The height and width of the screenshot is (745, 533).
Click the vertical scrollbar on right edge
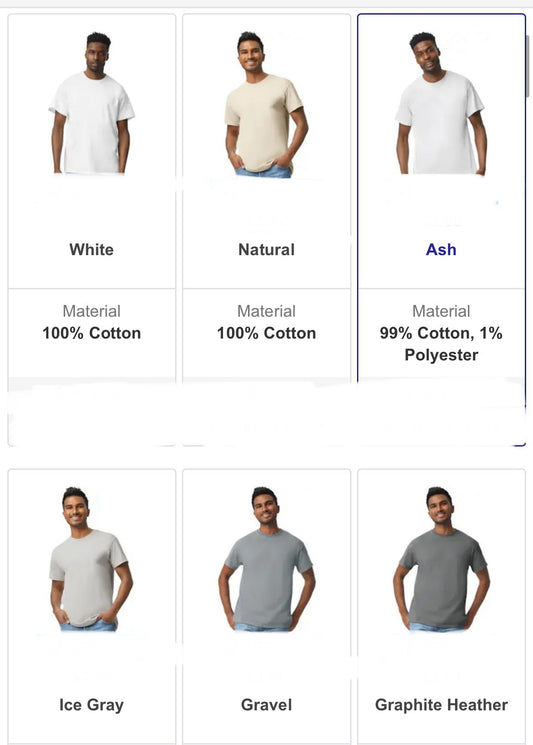527,67
